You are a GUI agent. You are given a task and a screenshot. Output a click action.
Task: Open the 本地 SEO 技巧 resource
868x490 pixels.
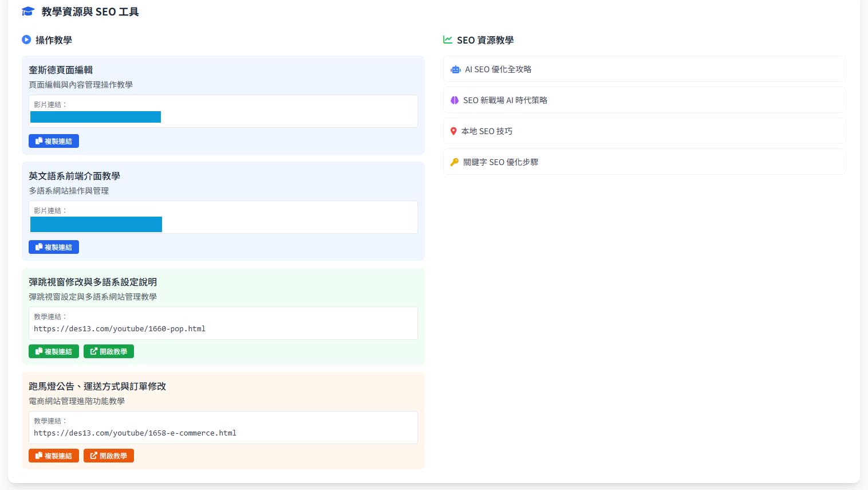point(487,131)
